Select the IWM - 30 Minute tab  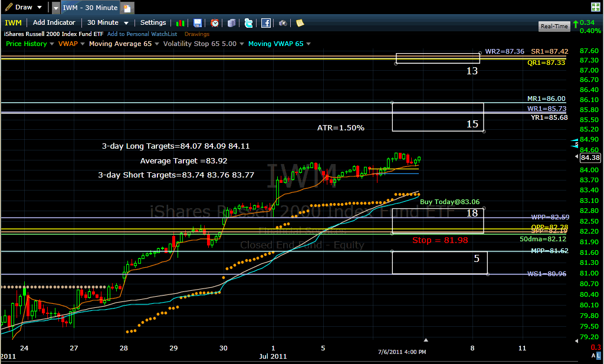tap(90, 8)
